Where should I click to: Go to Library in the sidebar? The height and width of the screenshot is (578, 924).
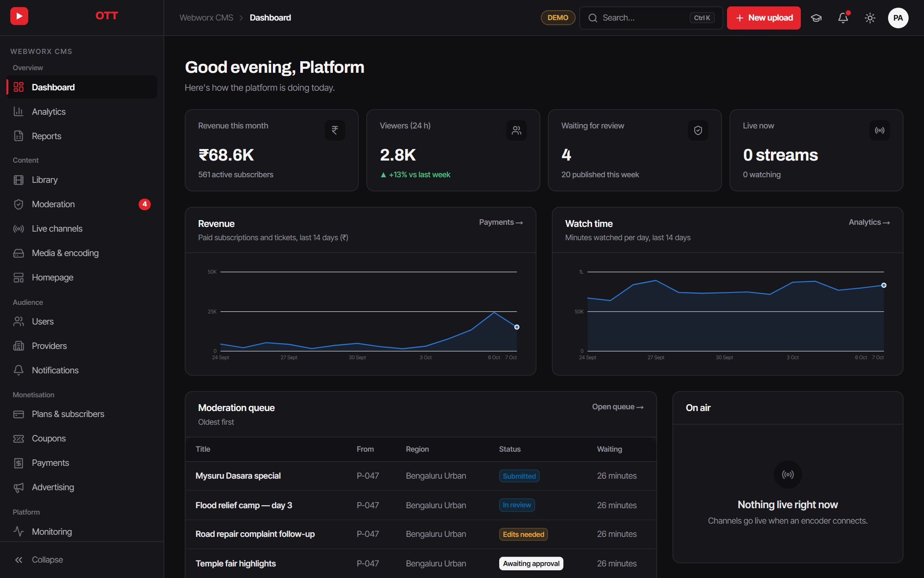click(x=82, y=180)
